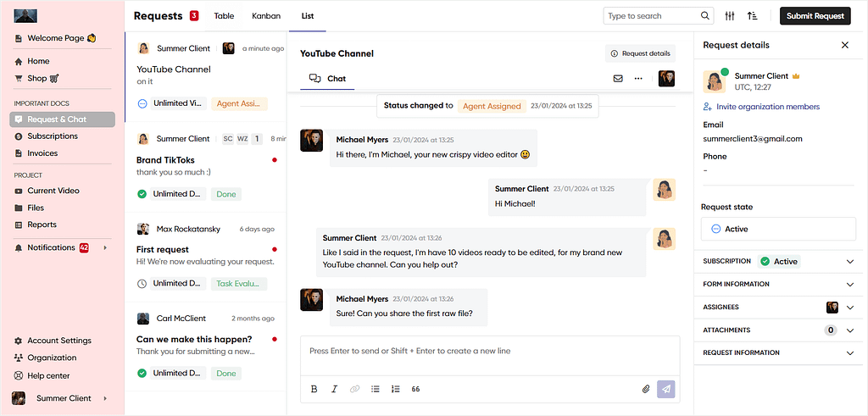Viewport: 868px width, 416px height.
Task: Open the three-dots more options menu
Action: [x=638, y=79]
